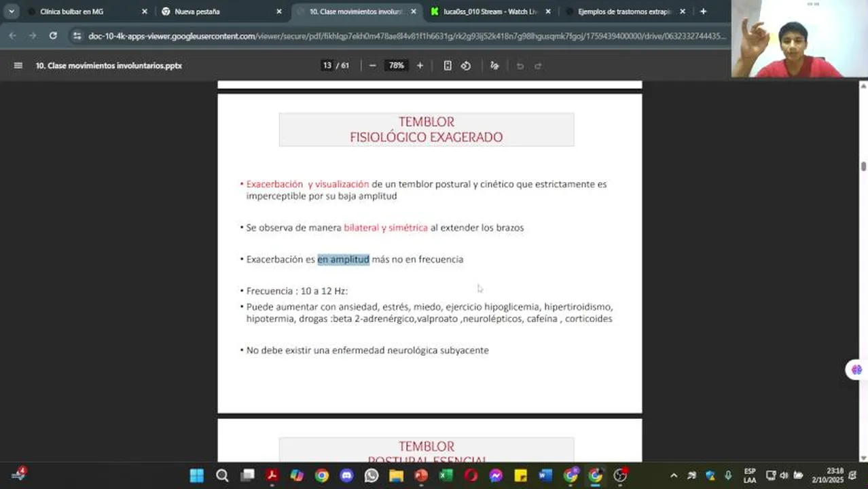Open Excel from the taskbar
The image size is (868, 489).
coord(446,475)
